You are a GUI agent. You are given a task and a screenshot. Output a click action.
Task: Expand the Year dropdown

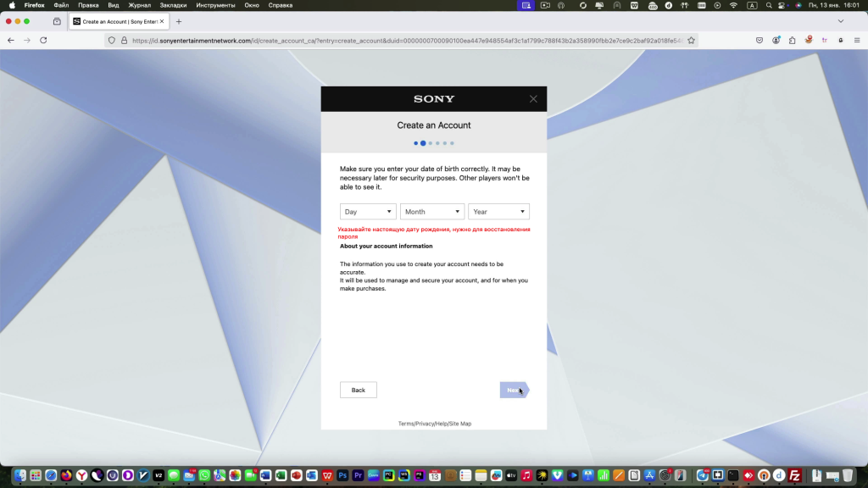(498, 212)
